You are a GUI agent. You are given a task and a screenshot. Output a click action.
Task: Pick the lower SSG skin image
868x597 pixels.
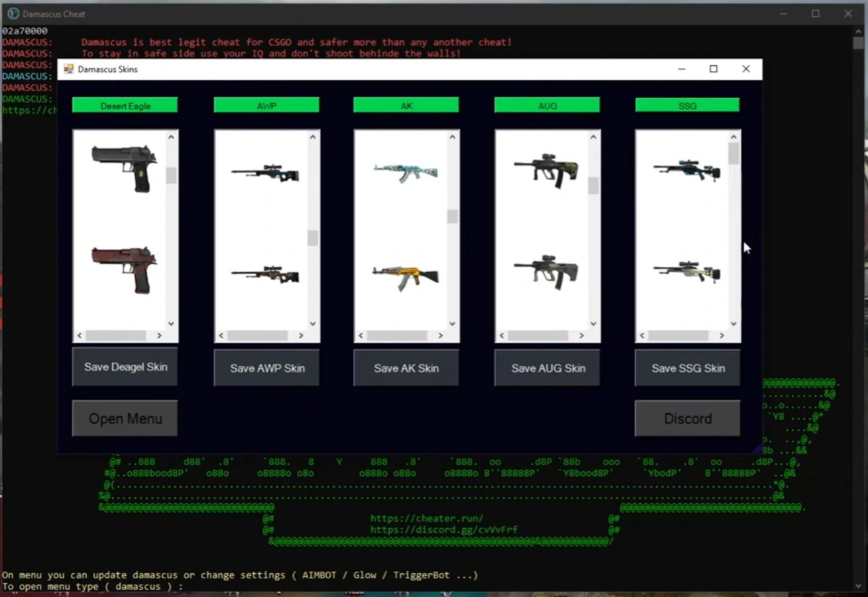coord(687,271)
